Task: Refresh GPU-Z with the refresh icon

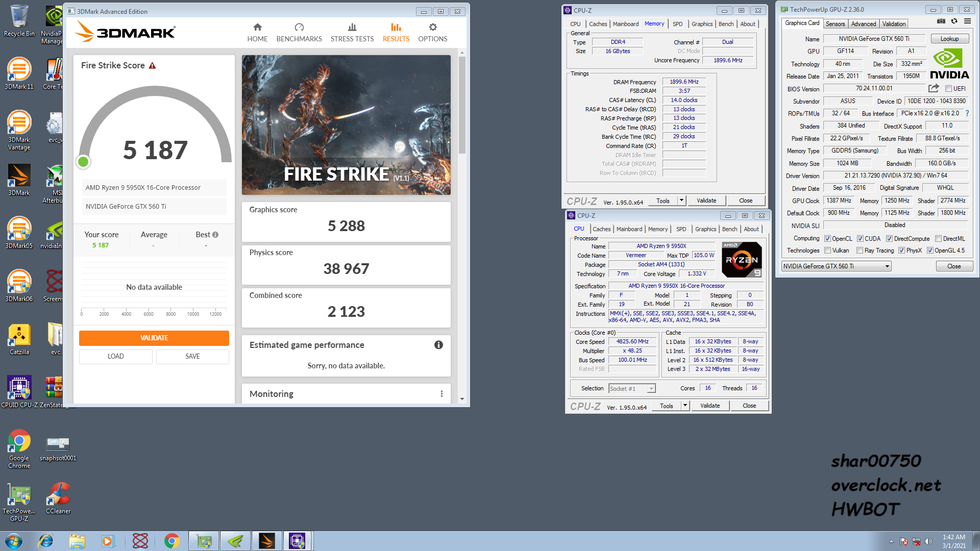Action: tap(954, 21)
